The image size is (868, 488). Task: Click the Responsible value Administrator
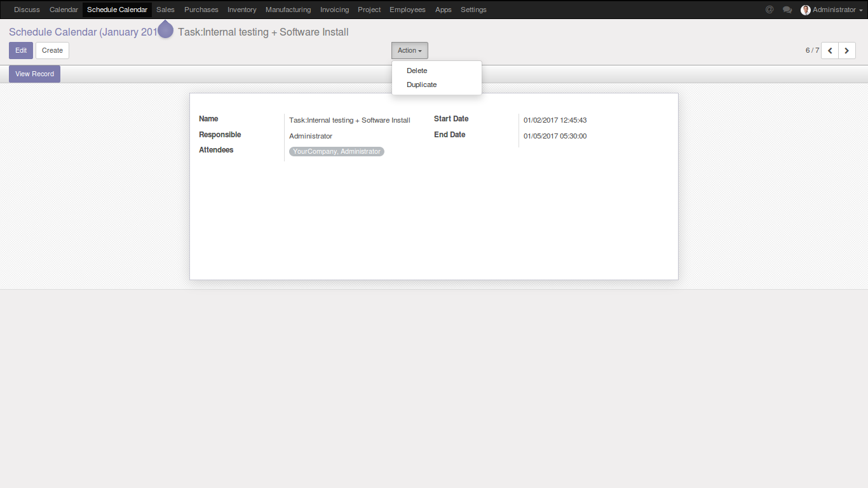pyautogui.click(x=311, y=136)
